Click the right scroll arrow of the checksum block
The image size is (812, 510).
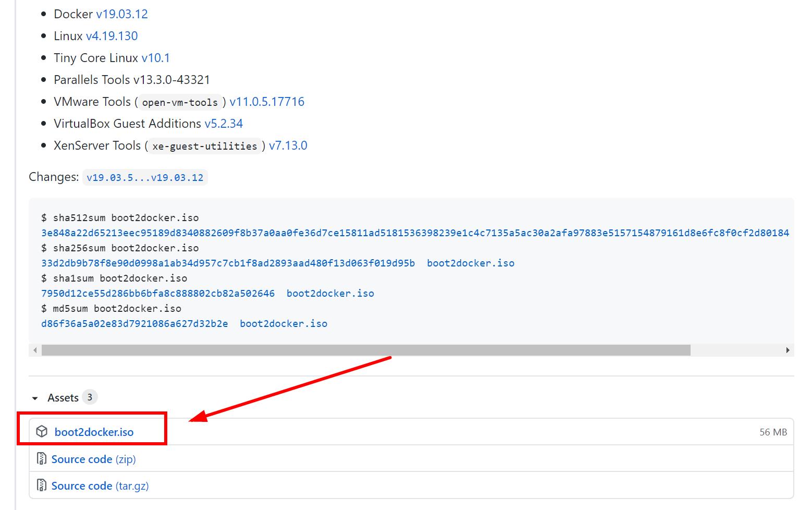(789, 350)
